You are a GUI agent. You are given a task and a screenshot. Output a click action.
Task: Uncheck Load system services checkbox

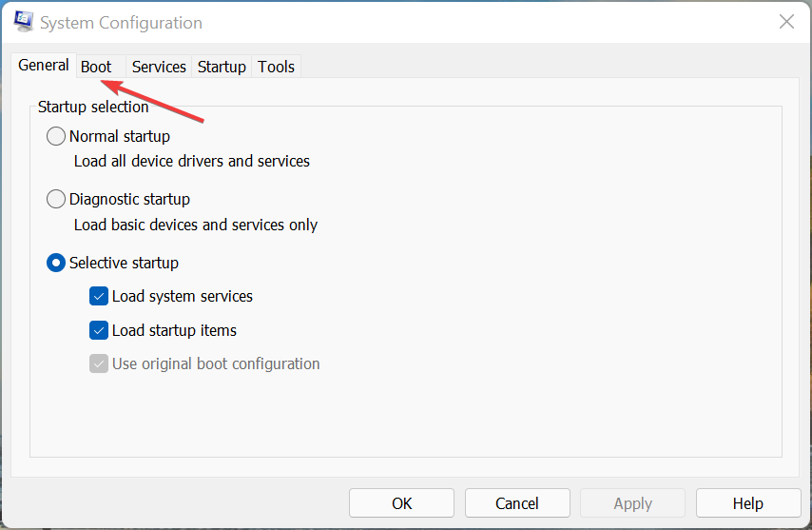click(99, 297)
